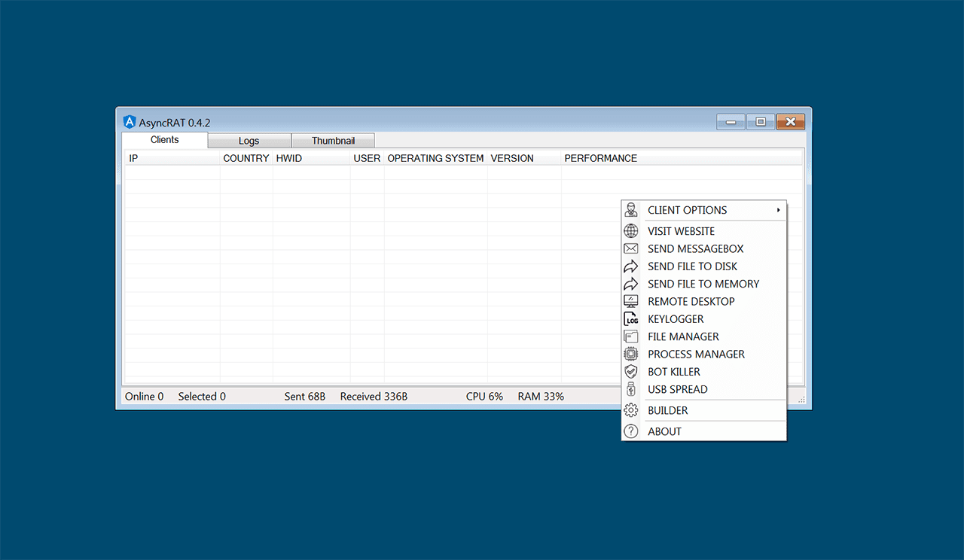Click the "Sent 68B" status text

tap(305, 397)
